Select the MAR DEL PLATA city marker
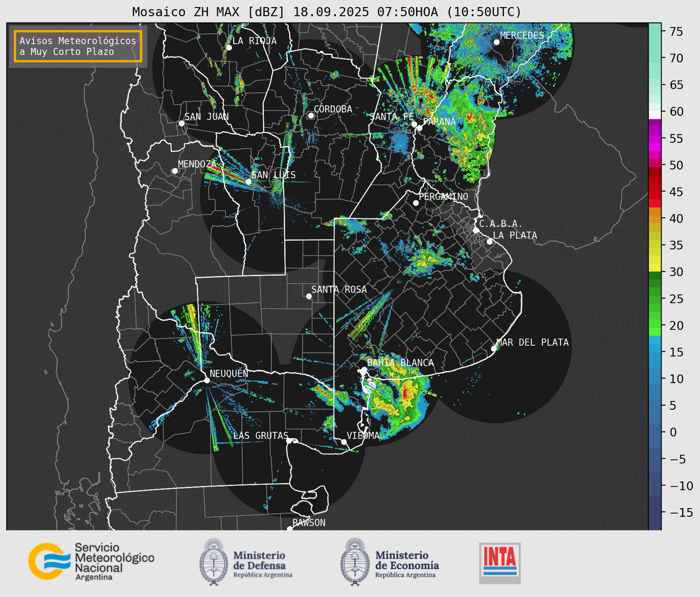 pyautogui.click(x=494, y=349)
